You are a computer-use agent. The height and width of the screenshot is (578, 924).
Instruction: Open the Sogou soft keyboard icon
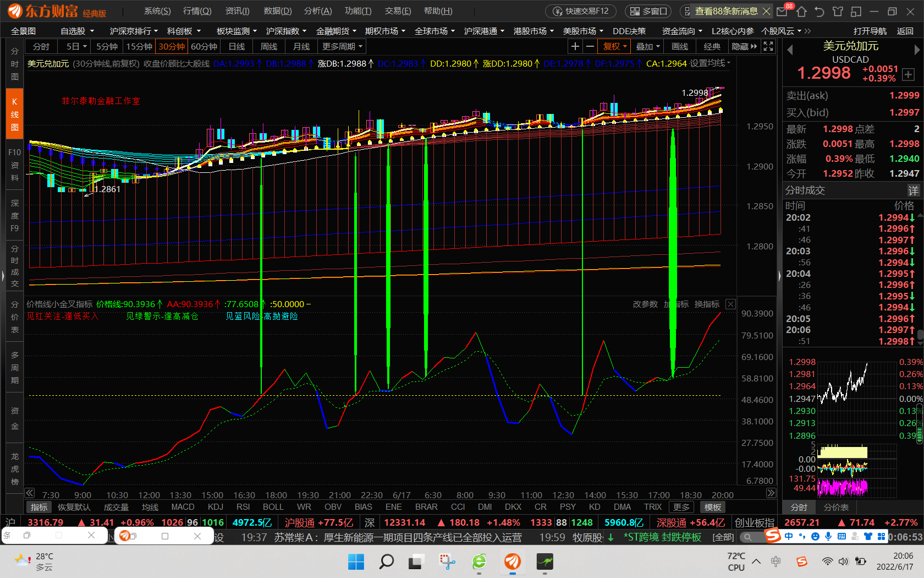point(842,536)
